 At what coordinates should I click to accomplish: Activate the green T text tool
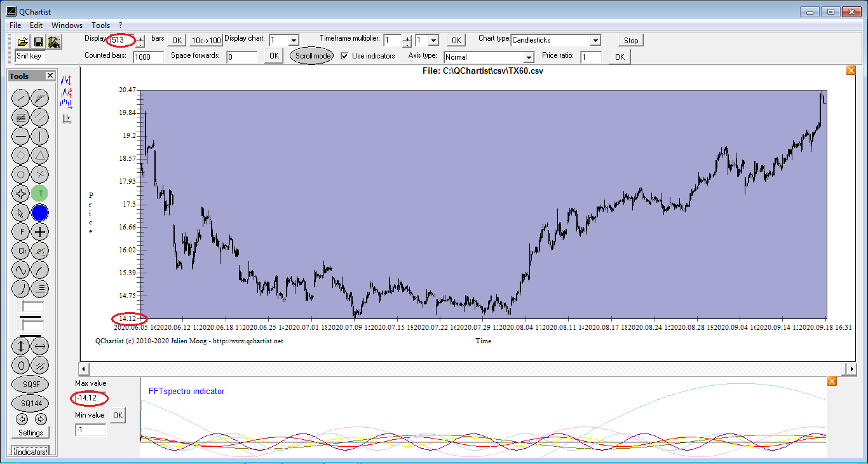pos(40,193)
